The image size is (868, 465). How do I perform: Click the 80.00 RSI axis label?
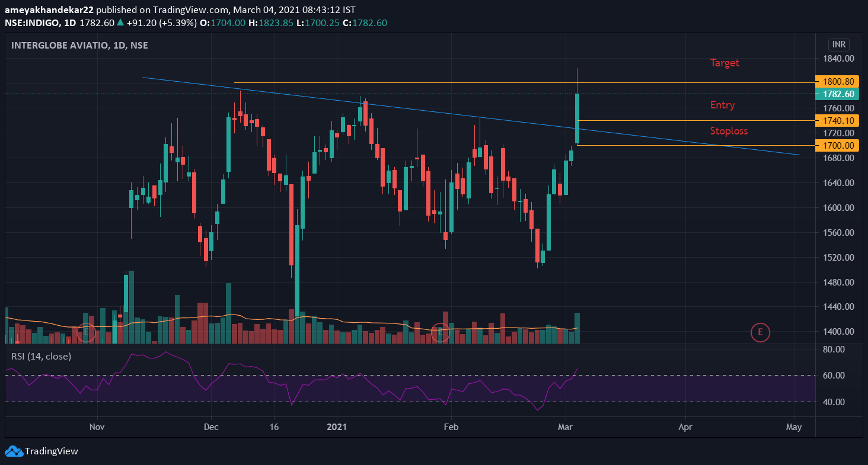click(x=835, y=349)
